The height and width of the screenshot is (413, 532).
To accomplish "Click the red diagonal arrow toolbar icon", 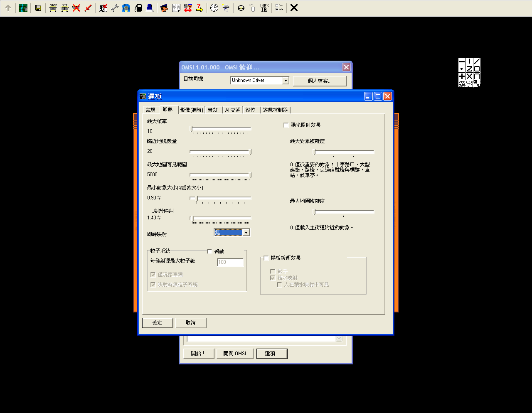I will click(88, 8).
